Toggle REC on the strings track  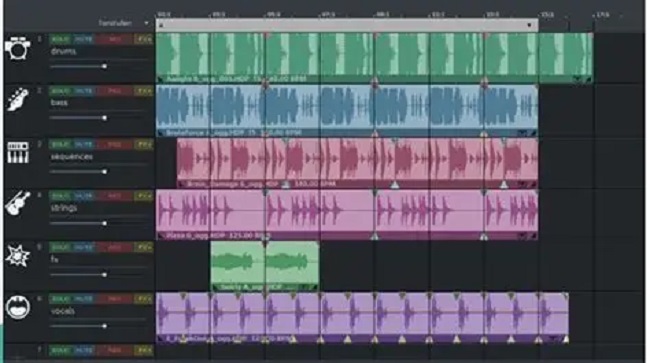114,196
